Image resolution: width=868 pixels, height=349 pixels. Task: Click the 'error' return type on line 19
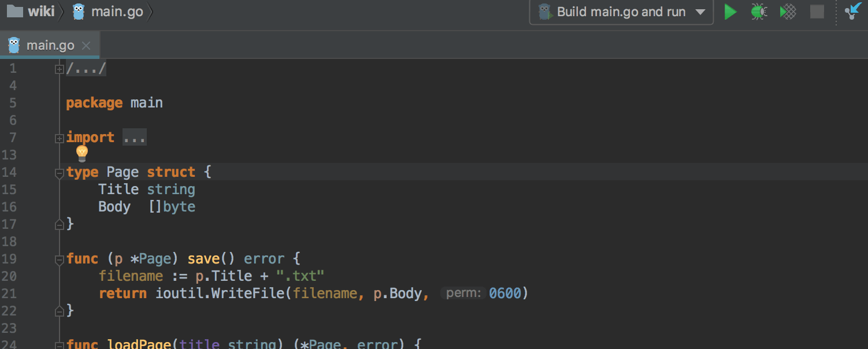(x=264, y=259)
